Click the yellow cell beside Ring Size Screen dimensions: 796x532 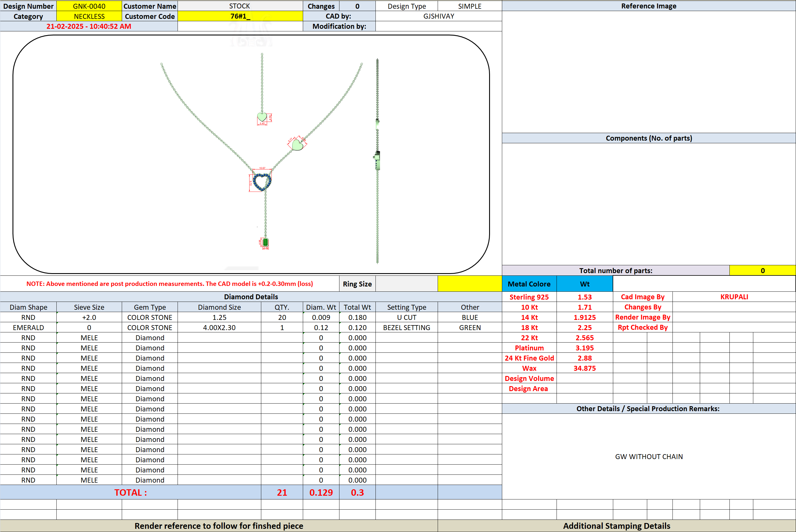click(470, 284)
